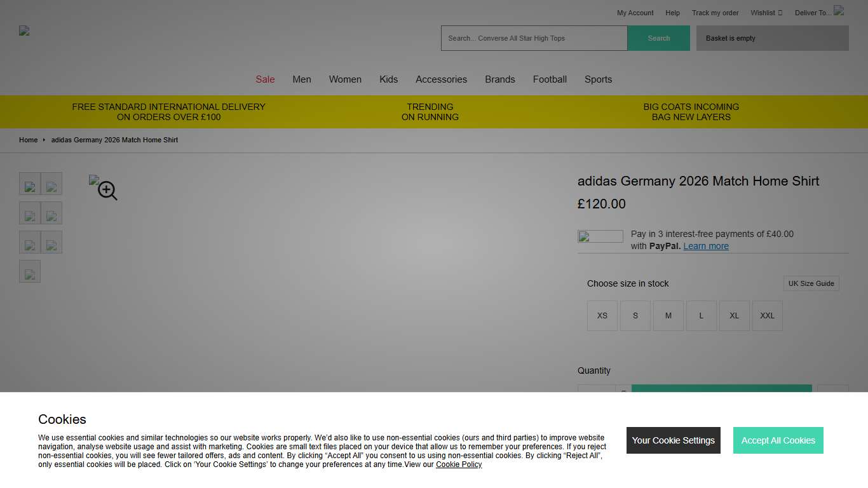
Task: Expand the Deliver To location selector
Action: pos(812,13)
